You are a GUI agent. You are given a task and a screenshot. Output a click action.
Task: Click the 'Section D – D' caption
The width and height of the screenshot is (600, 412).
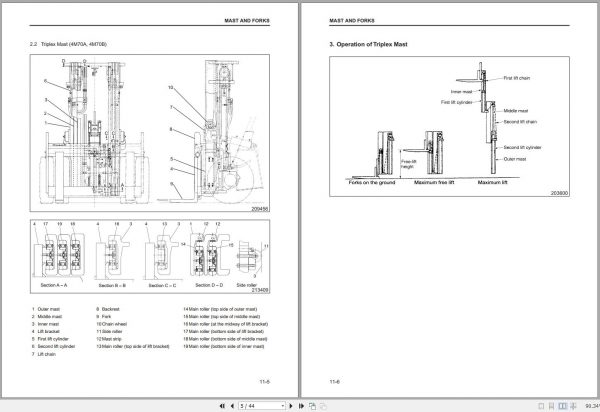tap(209, 285)
